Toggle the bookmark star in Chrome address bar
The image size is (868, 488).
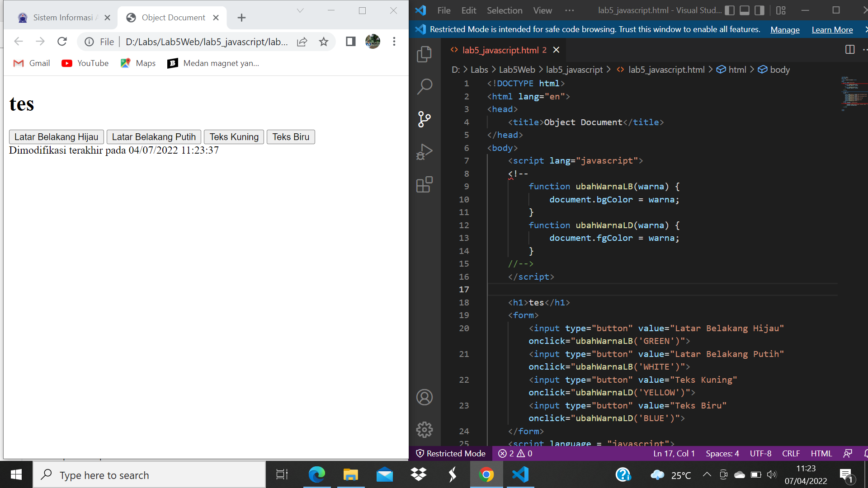pos(324,41)
